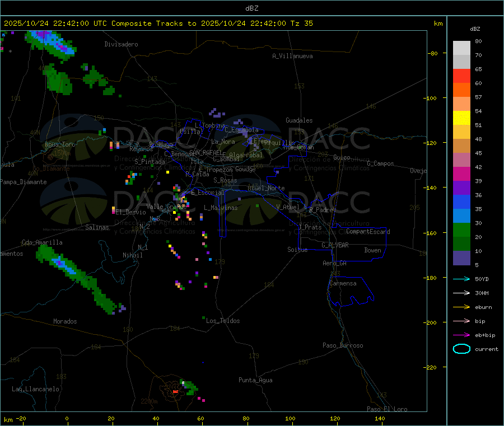
Task: Click the yellow eburn arrow legend icon
Action: coord(461,307)
